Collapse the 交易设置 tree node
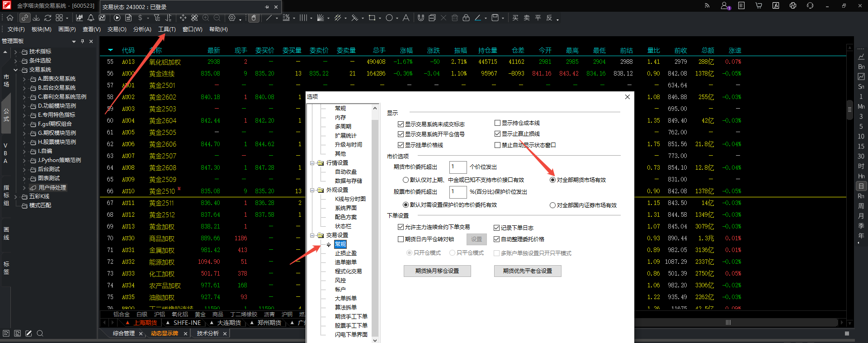This screenshot has height=343, width=868. [x=312, y=235]
